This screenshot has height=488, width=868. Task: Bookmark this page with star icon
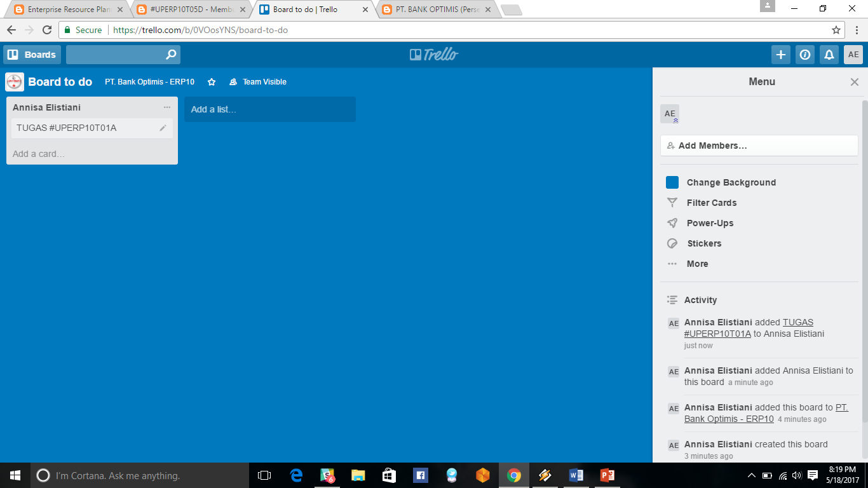click(x=836, y=30)
